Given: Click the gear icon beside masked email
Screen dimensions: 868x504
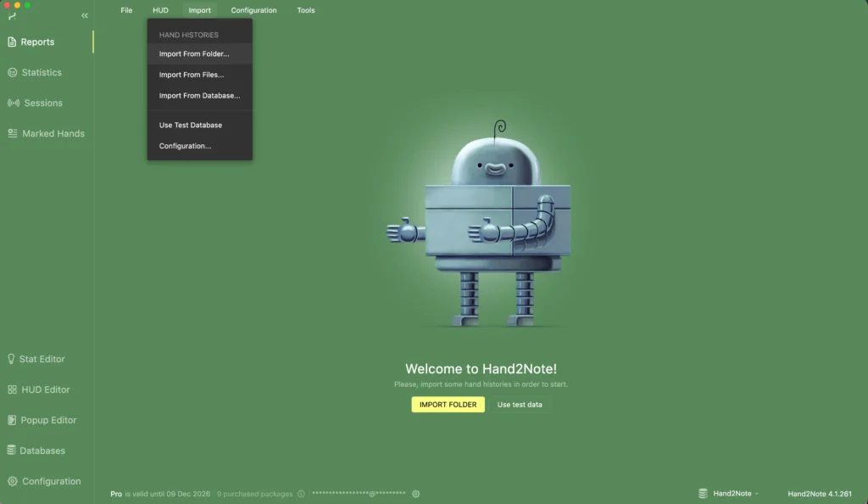Looking at the screenshot, I should (415, 494).
